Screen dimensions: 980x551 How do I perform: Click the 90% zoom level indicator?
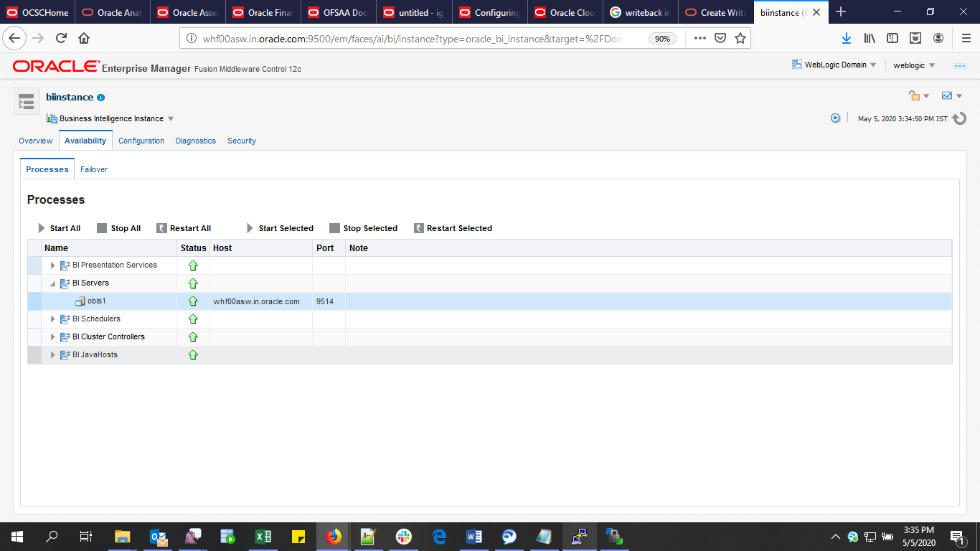662,39
